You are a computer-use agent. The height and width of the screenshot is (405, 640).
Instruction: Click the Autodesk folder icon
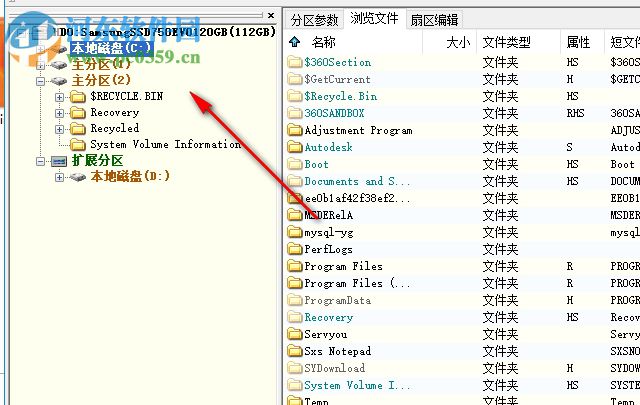pos(295,147)
